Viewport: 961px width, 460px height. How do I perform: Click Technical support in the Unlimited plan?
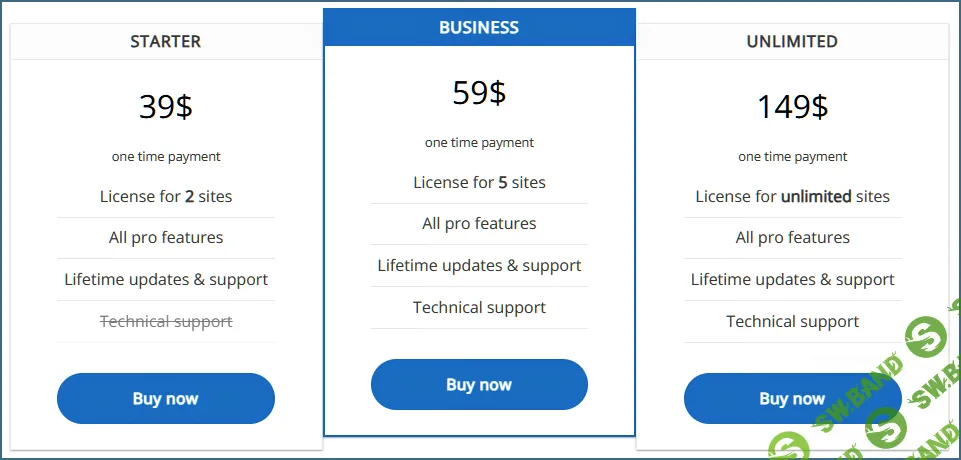792,321
